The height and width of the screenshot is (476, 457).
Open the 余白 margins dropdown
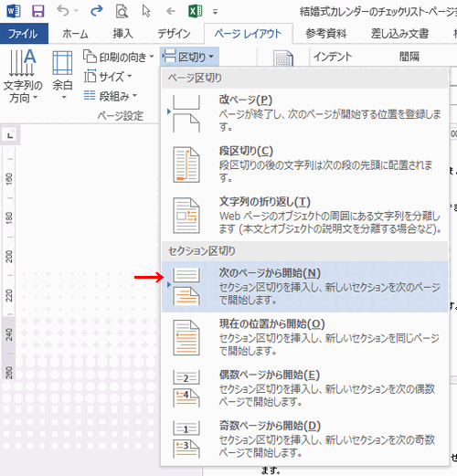(x=62, y=76)
